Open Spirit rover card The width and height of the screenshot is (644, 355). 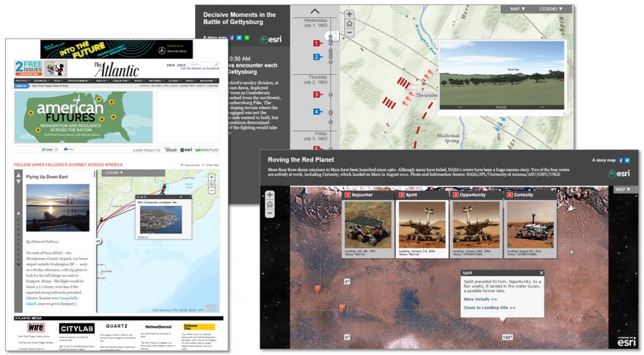pos(422,224)
